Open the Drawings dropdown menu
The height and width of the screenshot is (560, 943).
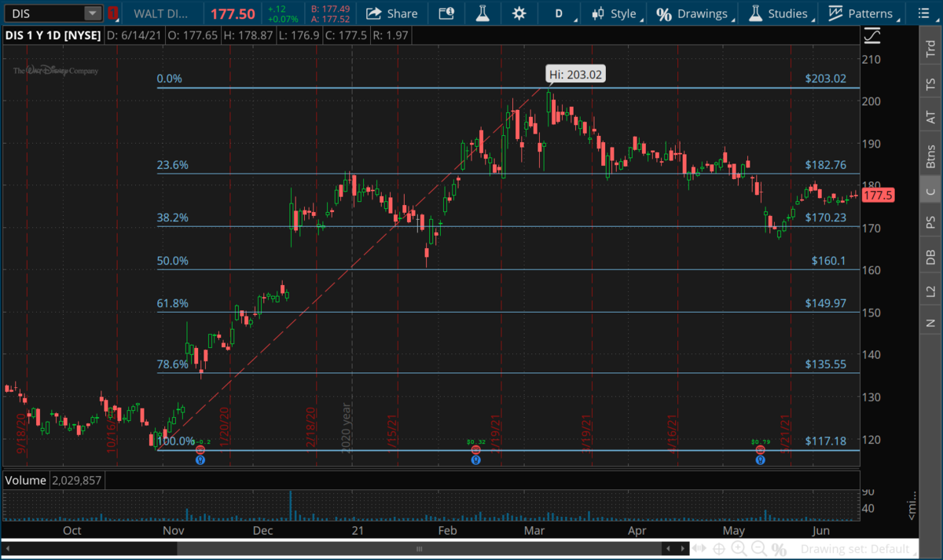(x=694, y=13)
